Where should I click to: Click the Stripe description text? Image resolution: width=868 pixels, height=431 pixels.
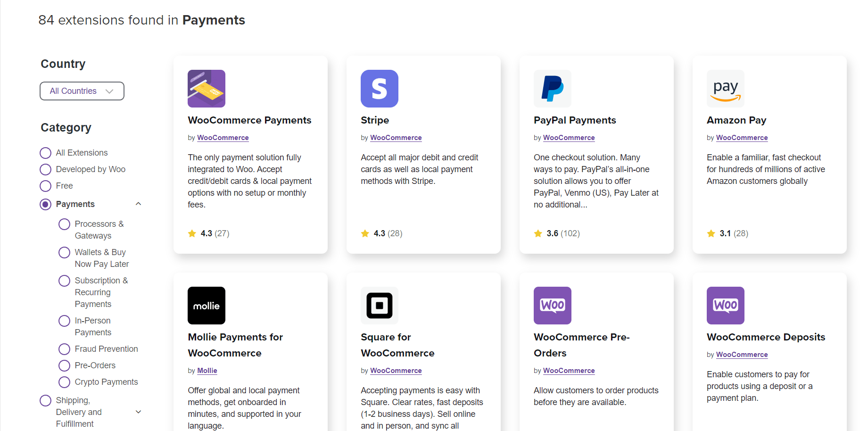(x=420, y=169)
